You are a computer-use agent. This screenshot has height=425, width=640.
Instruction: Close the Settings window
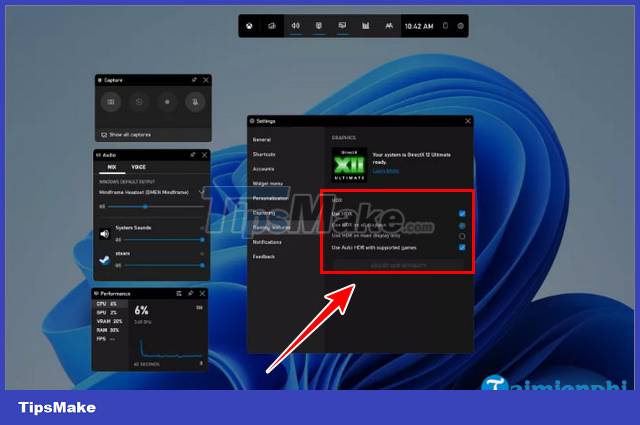pos(468,121)
